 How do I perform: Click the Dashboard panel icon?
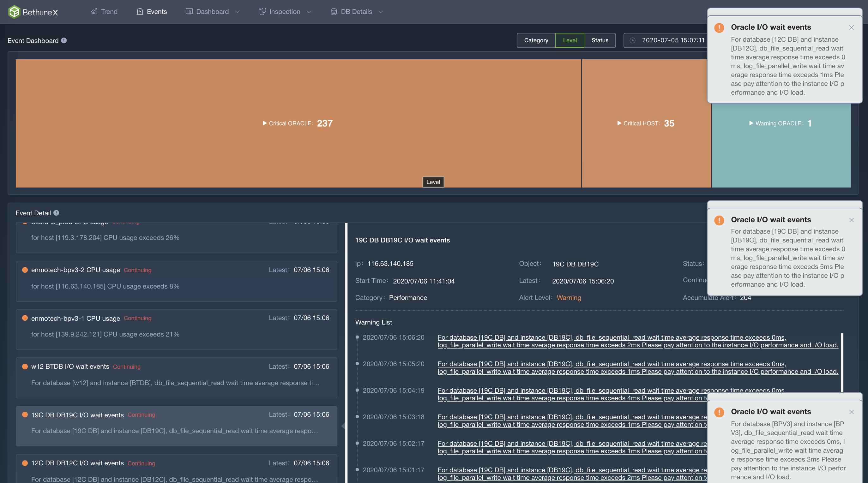coord(189,12)
